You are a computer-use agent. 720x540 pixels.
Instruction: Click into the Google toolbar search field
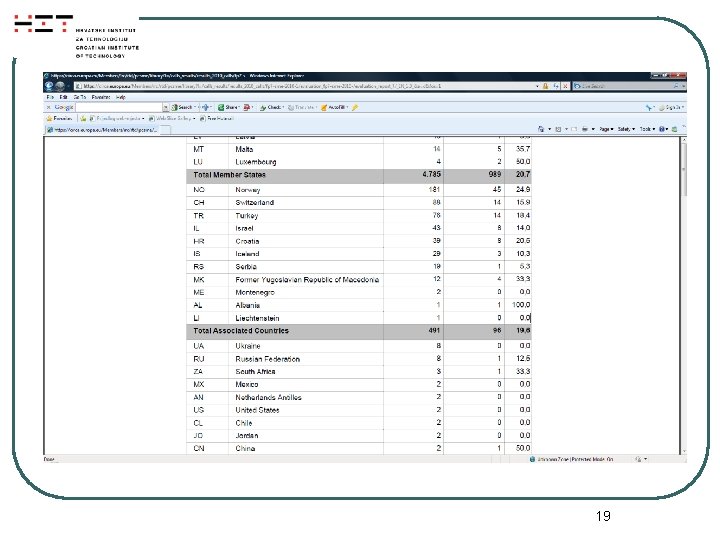(119, 107)
